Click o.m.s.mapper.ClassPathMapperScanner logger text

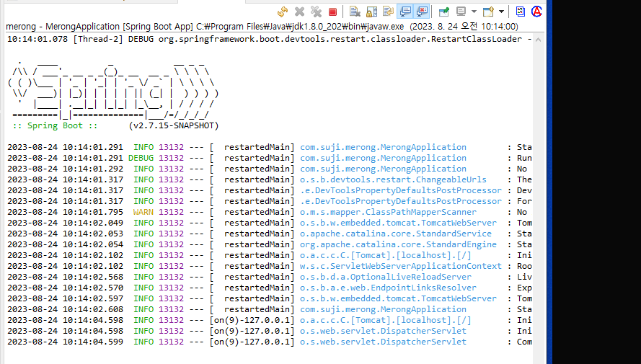[x=389, y=212]
